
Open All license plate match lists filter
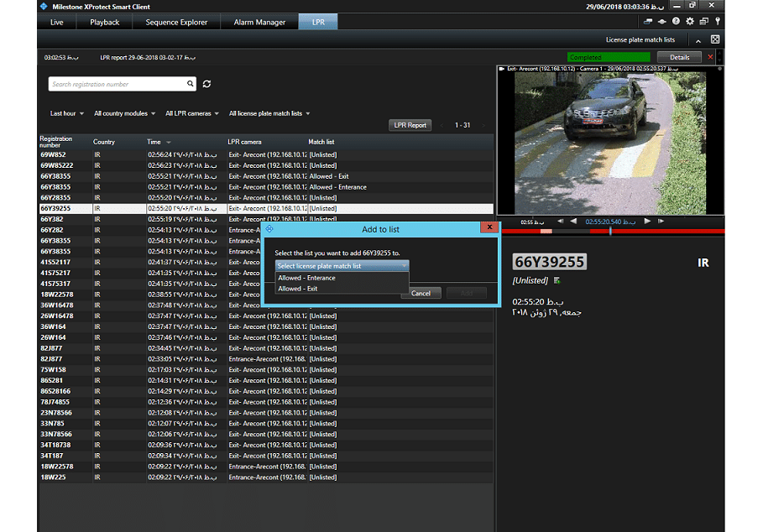pyautogui.click(x=269, y=113)
